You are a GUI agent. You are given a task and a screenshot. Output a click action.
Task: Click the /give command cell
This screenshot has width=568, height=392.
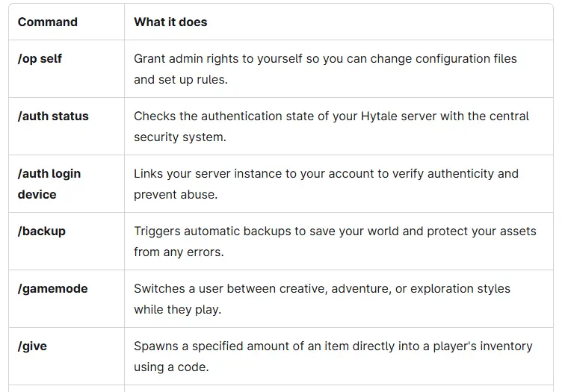(x=32, y=346)
